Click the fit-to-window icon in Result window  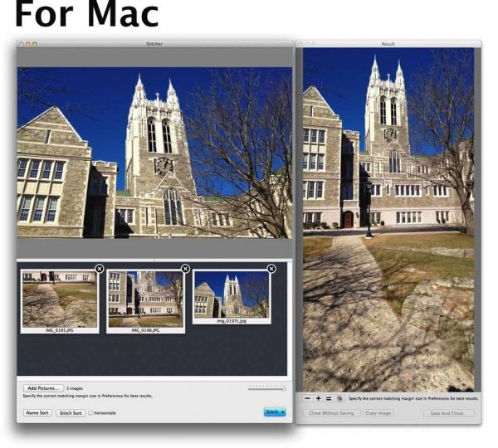tap(339, 398)
